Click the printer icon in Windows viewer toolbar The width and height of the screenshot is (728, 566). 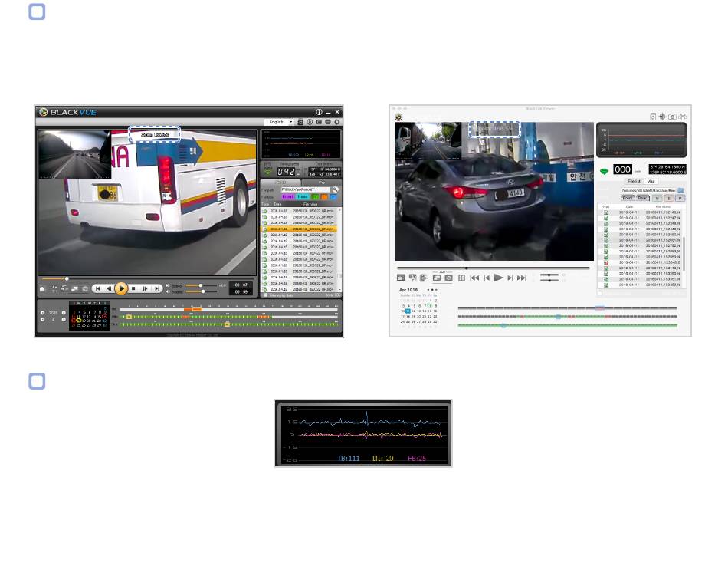coord(328,122)
